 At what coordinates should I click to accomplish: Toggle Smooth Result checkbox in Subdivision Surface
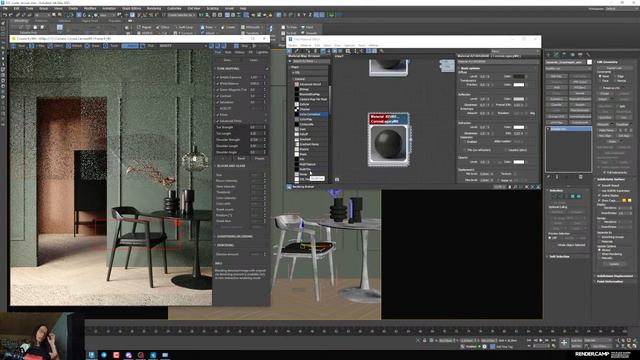click(x=599, y=185)
